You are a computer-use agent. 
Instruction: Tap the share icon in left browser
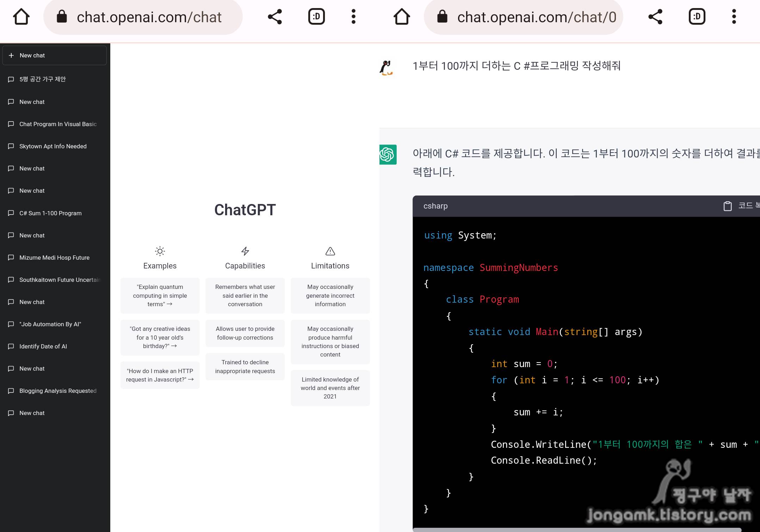pyautogui.click(x=275, y=17)
